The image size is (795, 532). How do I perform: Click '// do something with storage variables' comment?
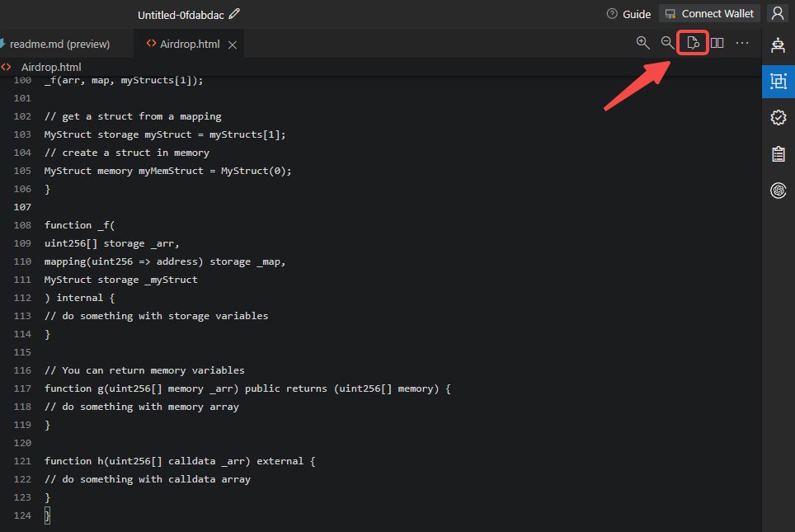coord(156,316)
